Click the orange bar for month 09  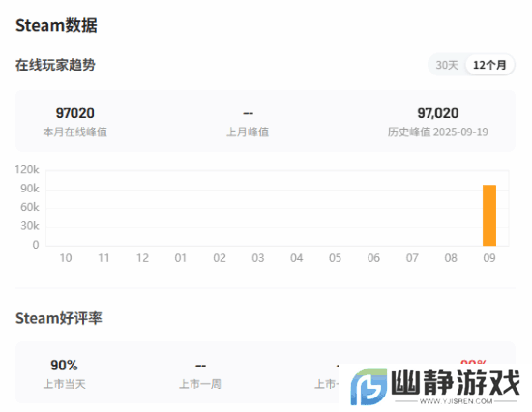coord(489,215)
